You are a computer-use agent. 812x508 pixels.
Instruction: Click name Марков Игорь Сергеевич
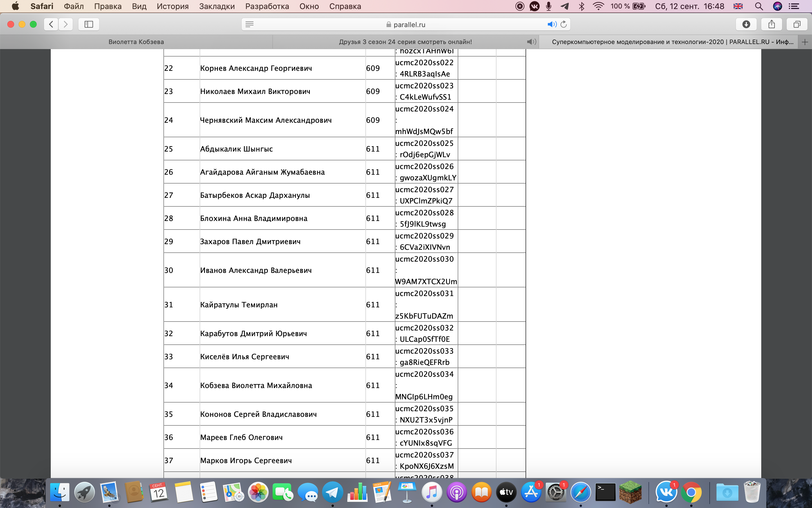(246, 460)
